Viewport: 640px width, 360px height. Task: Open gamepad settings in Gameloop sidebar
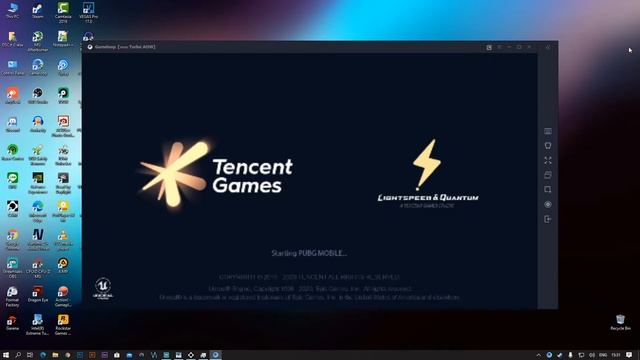[548, 146]
